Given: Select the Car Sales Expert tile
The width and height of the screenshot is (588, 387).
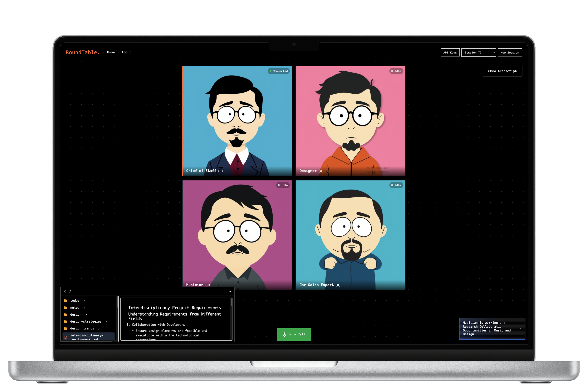Looking at the screenshot, I should coord(350,235).
